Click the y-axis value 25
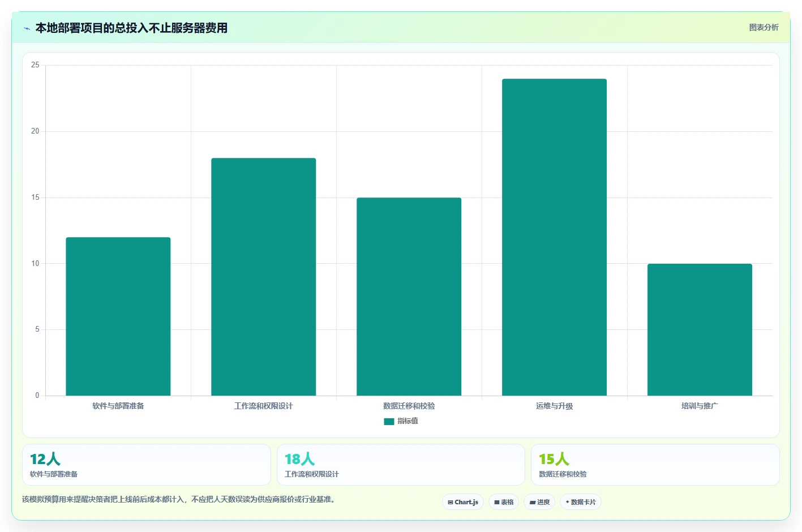Screen dimensions: 802x532 tap(35, 65)
